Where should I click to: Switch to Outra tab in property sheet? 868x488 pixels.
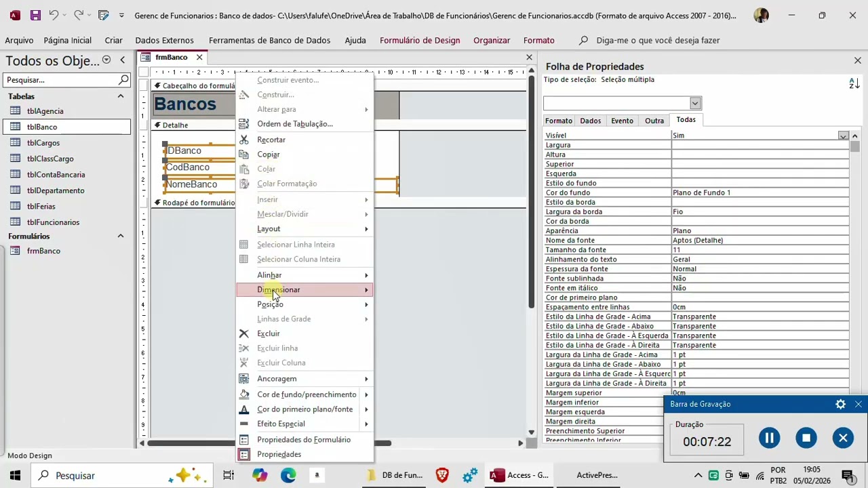coord(654,121)
